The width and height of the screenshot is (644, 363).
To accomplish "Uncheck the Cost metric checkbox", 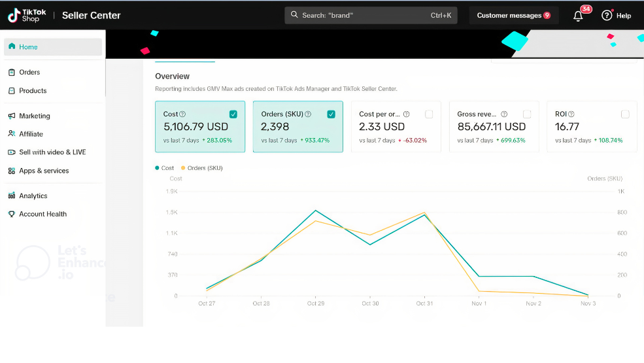I will click(233, 114).
